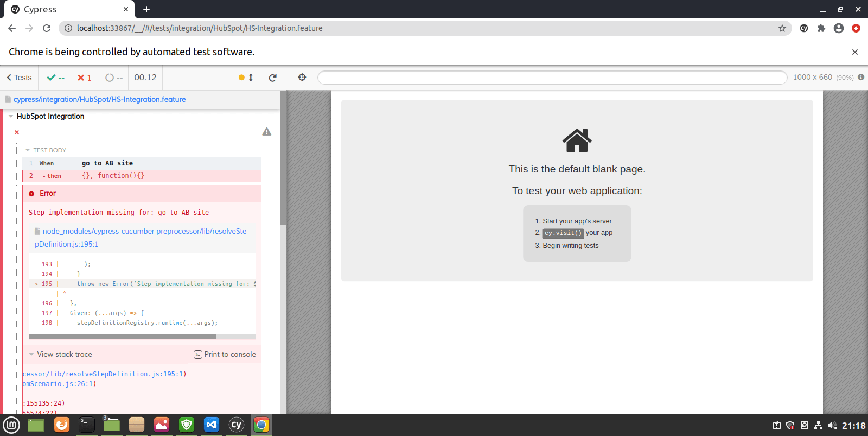Click the test warning triangle icon
The width and height of the screenshot is (868, 436).
coord(267,132)
